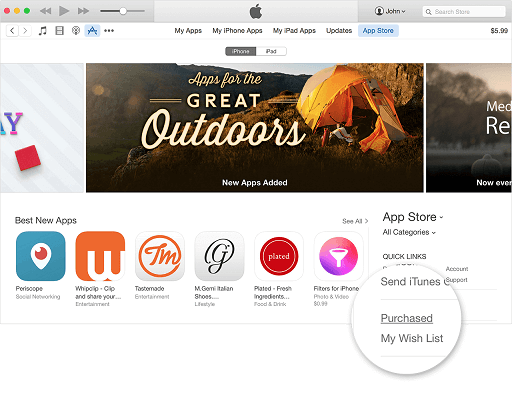Image resolution: width=512 pixels, height=399 pixels.
Task: Click the $0.99 price under Filters
Action: pos(320,304)
